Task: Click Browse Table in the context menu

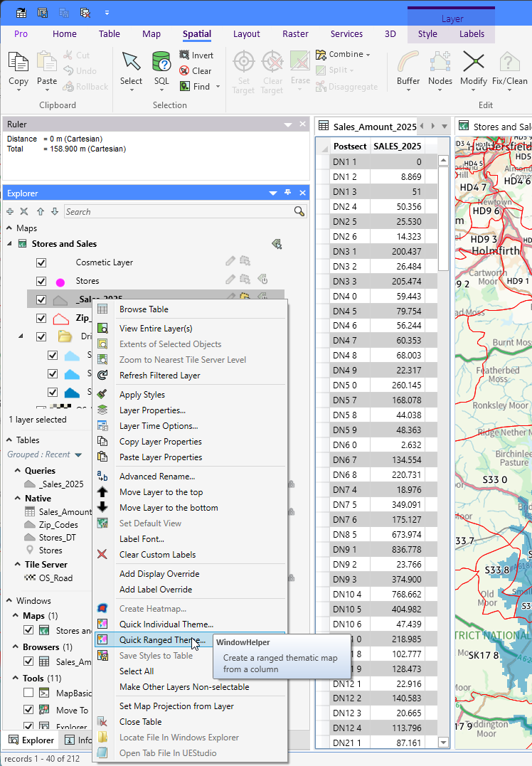Action: (144, 309)
